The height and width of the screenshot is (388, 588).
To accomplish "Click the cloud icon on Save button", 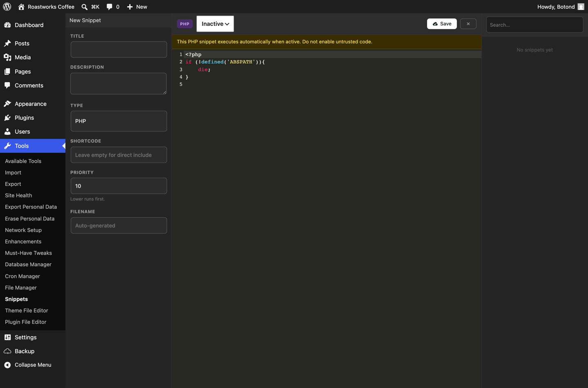I will (435, 24).
